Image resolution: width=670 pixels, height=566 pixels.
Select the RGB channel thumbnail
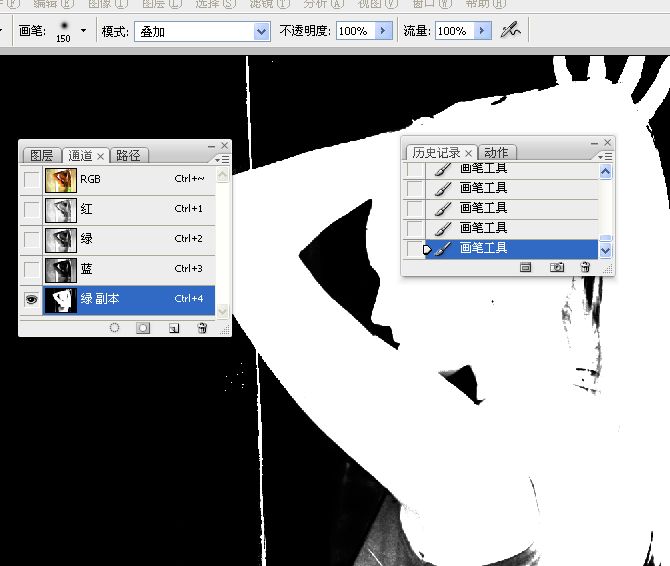click(61, 180)
